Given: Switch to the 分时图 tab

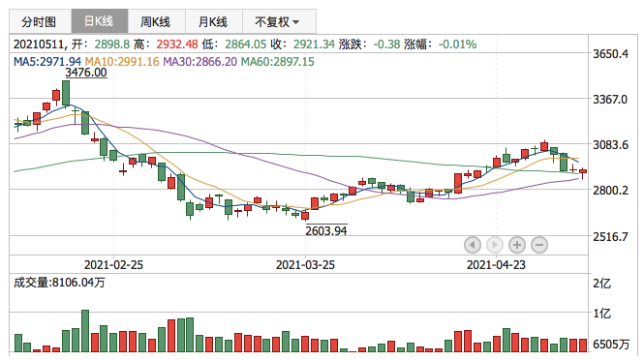Looking at the screenshot, I should (x=41, y=21).
